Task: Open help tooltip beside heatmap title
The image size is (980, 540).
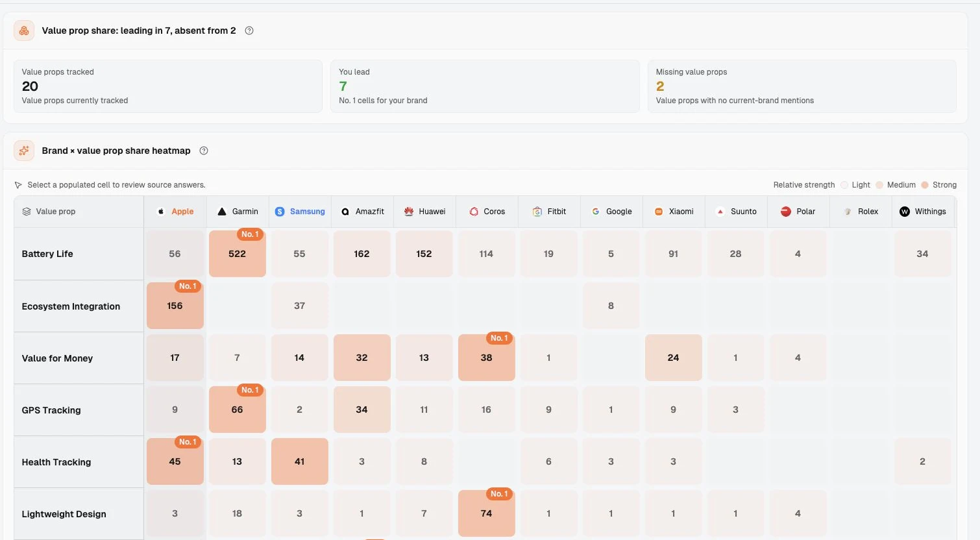Action: point(204,151)
